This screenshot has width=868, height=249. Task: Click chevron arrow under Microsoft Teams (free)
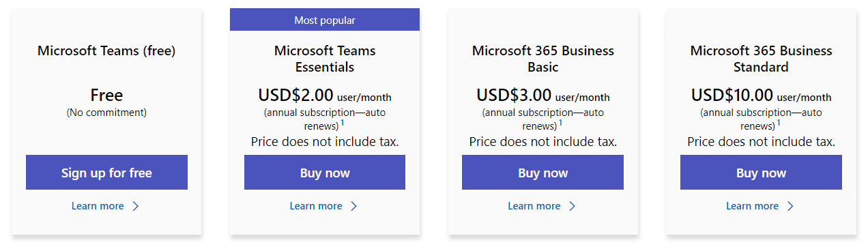pyautogui.click(x=135, y=206)
